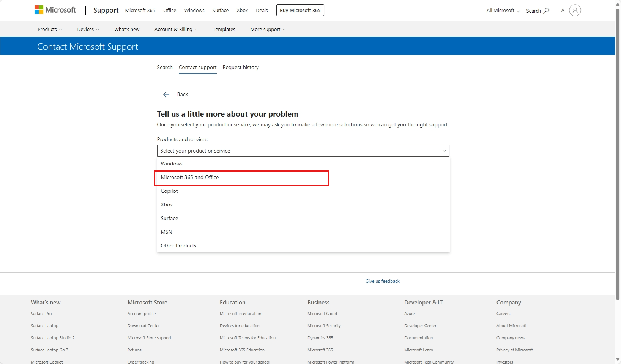The width and height of the screenshot is (621, 364).
Task: Open Microsoft Teams for Education link
Action: coord(248,338)
